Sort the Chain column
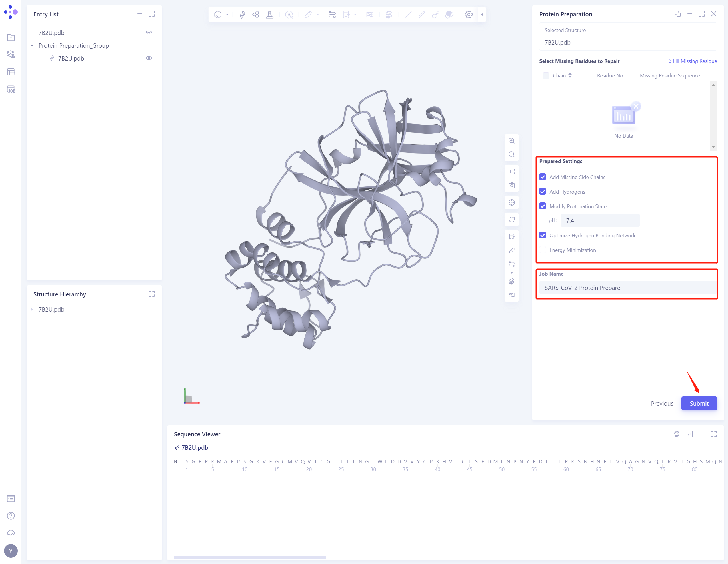This screenshot has width=728, height=564. [570, 75]
